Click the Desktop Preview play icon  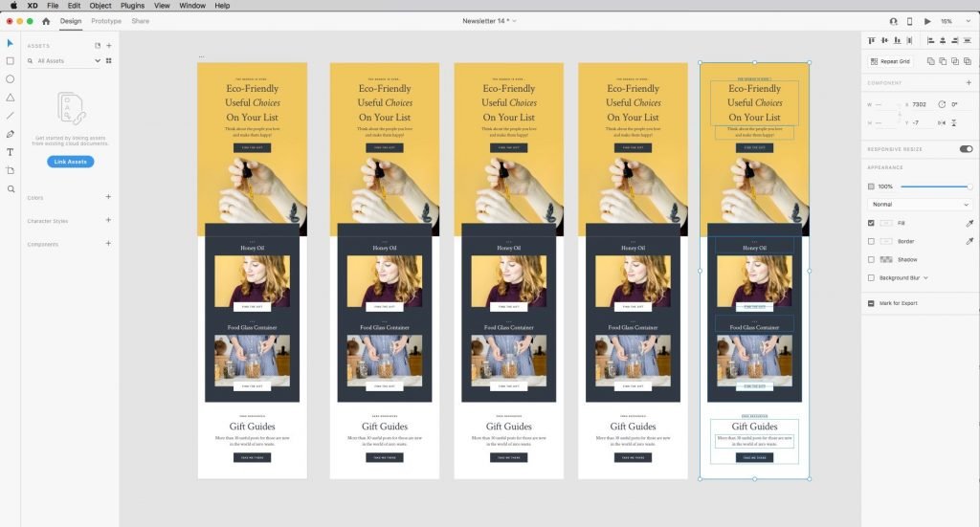[927, 21]
